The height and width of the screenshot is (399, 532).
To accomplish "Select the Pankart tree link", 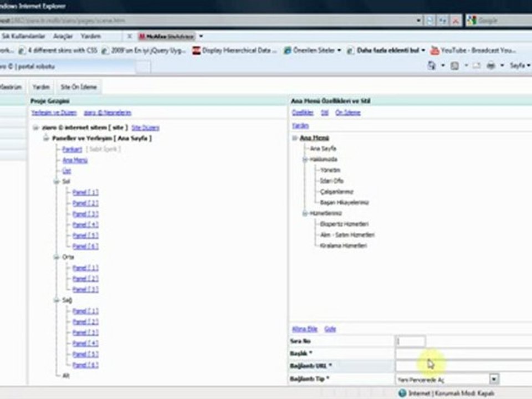I will (x=72, y=149).
